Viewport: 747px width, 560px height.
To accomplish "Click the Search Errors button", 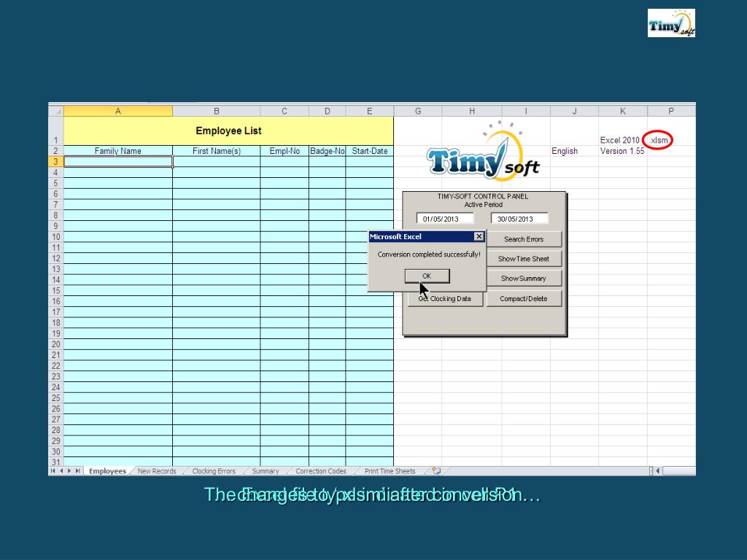I will [524, 239].
